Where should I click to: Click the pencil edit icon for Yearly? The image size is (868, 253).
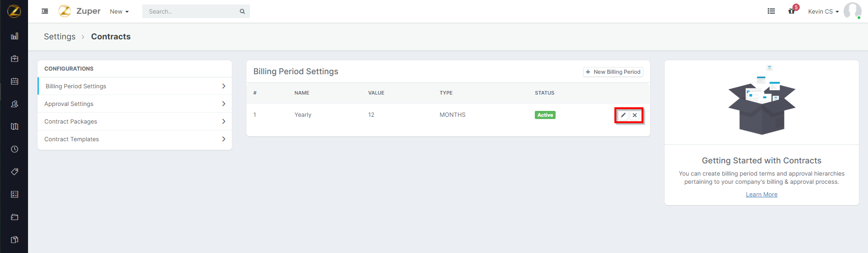point(623,115)
